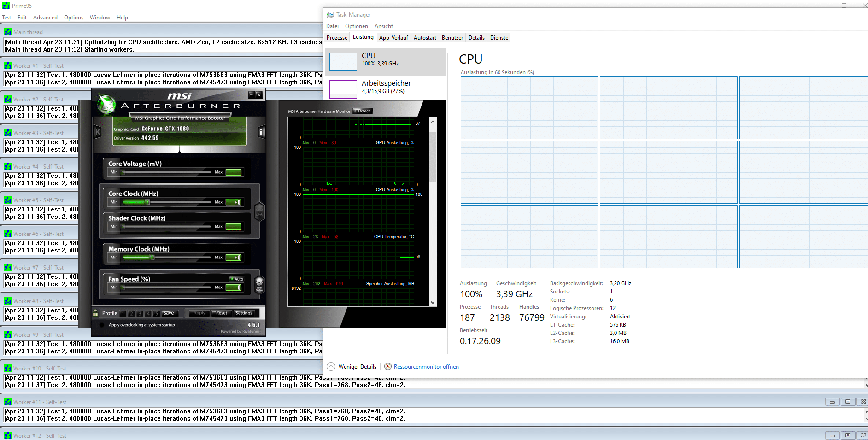Open the Autostart tab in Task Manager

pos(424,38)
